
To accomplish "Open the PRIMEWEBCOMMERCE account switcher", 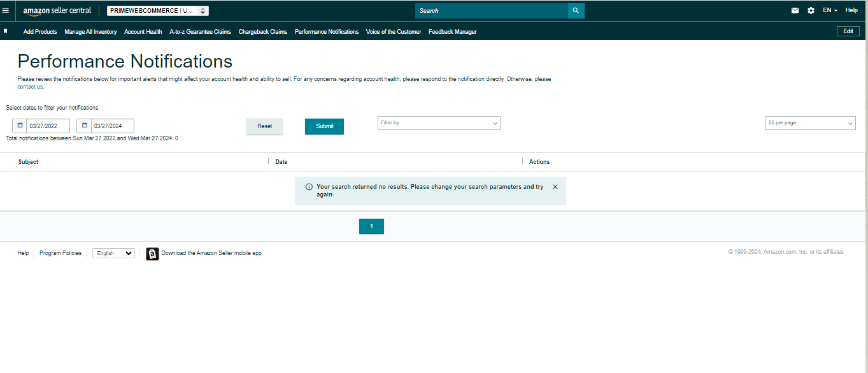I will (x=158, y=11).
